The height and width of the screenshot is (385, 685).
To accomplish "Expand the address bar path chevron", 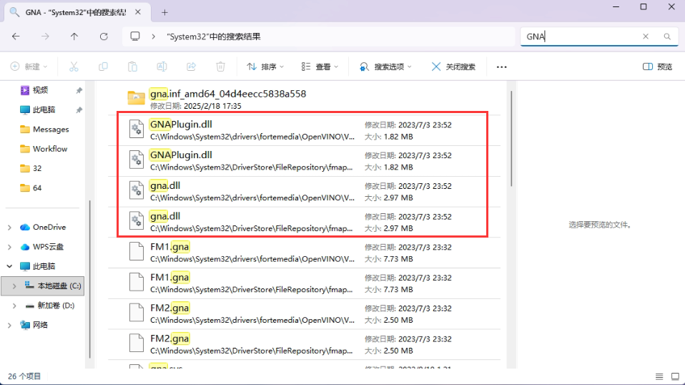I will click(x=153, y=37).
